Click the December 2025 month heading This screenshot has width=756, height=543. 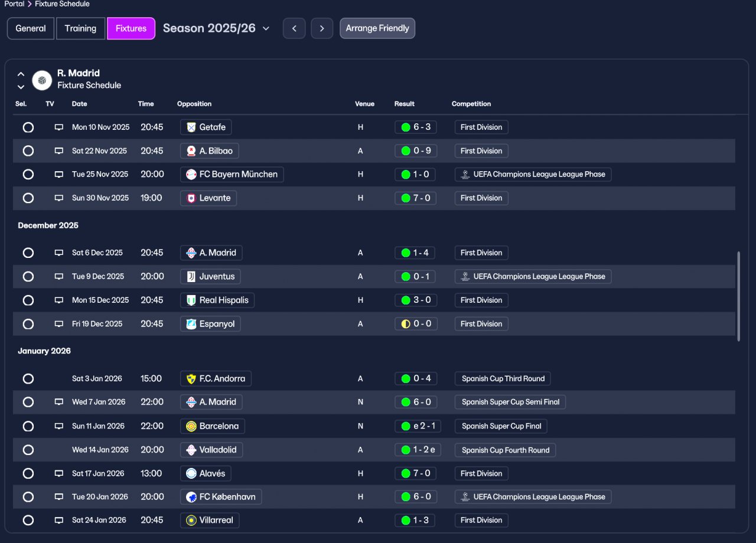point(48,225)
